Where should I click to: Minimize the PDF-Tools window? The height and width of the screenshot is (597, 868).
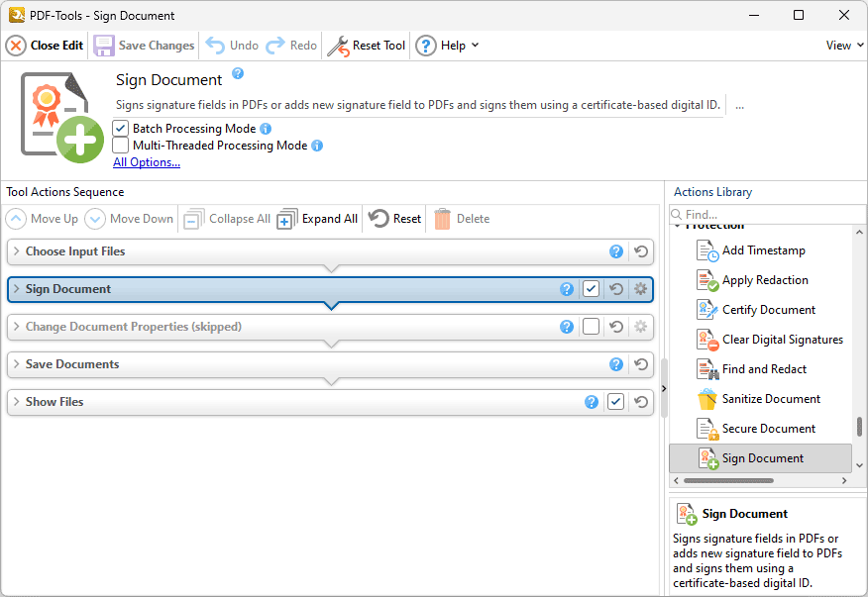754,15
